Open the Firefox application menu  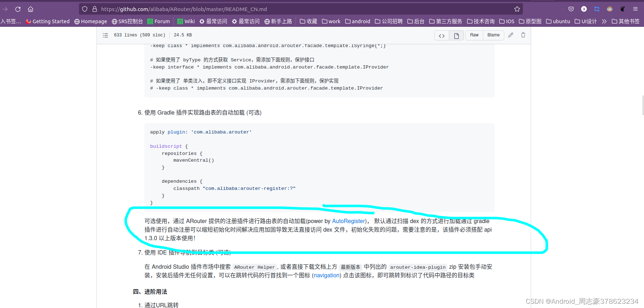pyautogui.click(x=635, y=9)
